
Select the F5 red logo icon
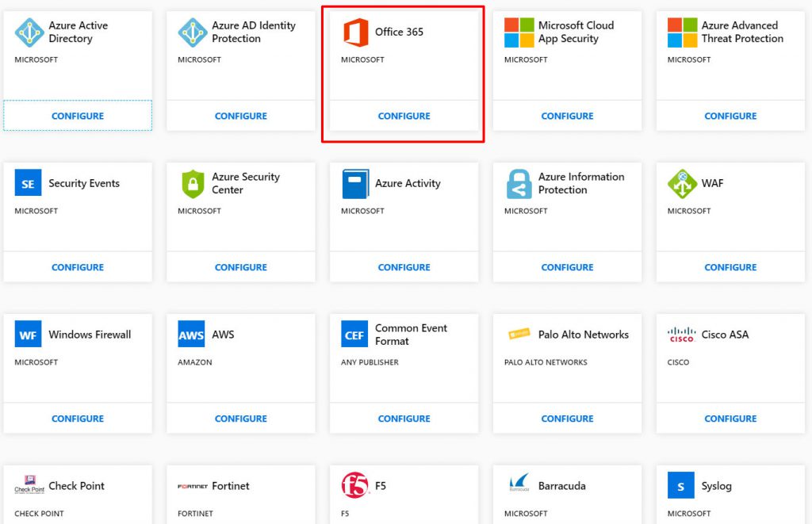click(354, 485)
